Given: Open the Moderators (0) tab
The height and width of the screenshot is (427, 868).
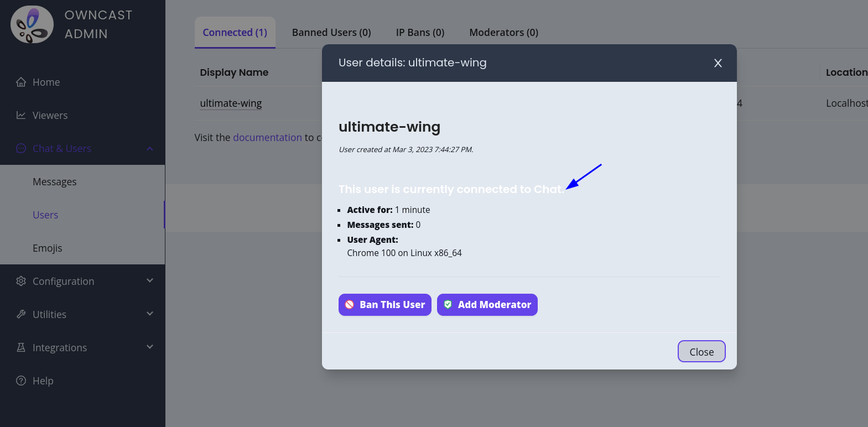Looking at the screenshot, I should [x=504, y=33].
